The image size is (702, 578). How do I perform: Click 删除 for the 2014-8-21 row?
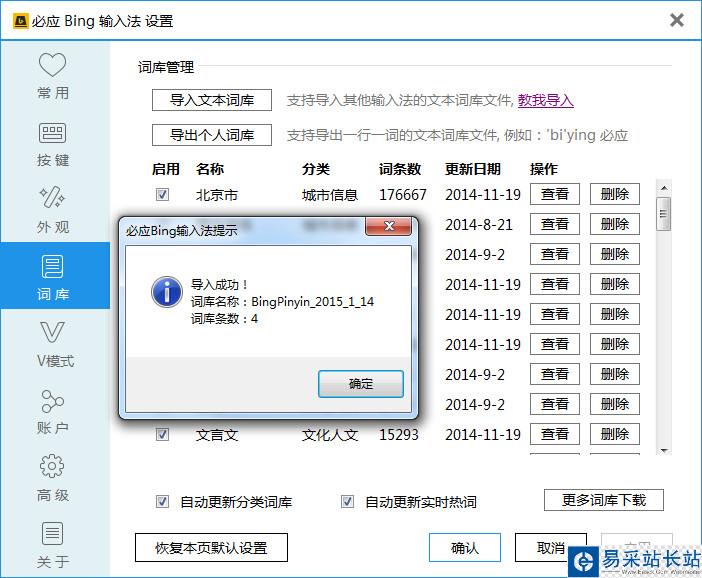pyautogui.click(x=615, y=224)
